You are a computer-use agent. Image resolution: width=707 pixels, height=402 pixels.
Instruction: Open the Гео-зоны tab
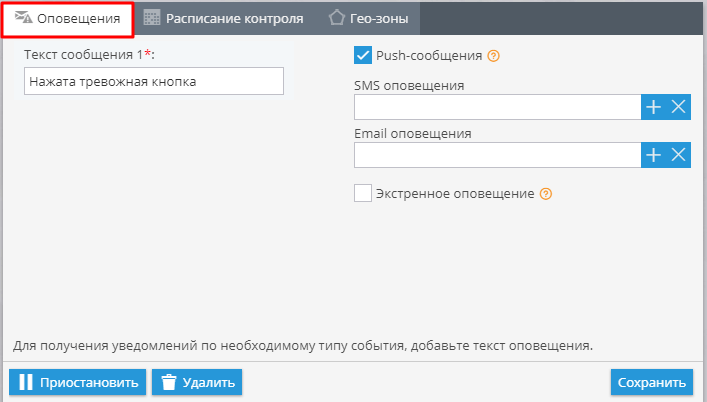point(368,19)
